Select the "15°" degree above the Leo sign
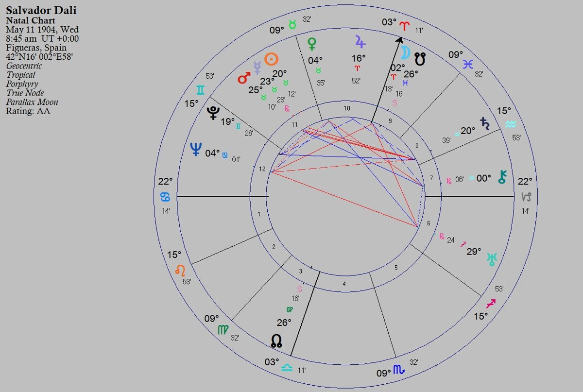The image size is (583, 392). (x=174, y=255)
